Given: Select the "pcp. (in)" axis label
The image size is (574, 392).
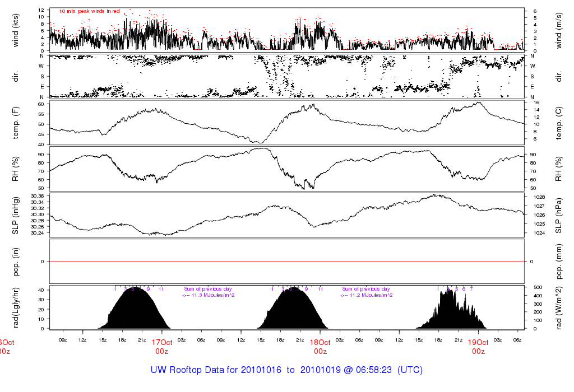Looking at the screenshot, I should click(x=15, y=262).
